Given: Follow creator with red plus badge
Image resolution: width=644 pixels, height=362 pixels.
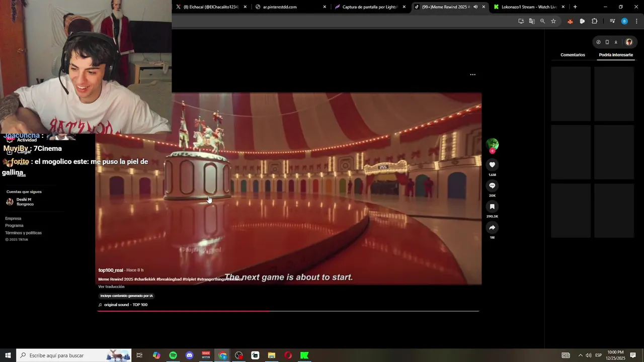Looking at the screenshot, I should 492,151.
